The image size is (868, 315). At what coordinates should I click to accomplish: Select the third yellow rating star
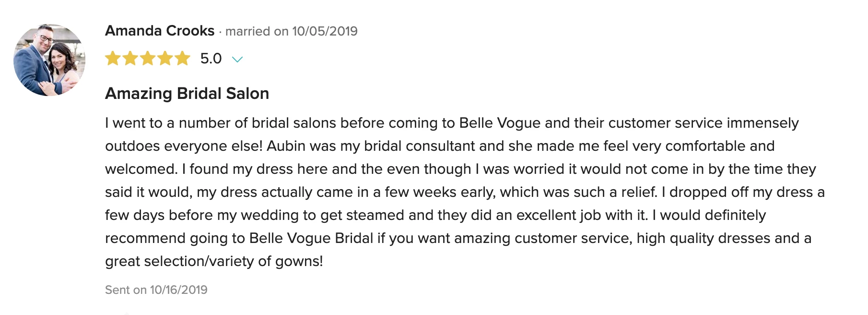point(148,58)
